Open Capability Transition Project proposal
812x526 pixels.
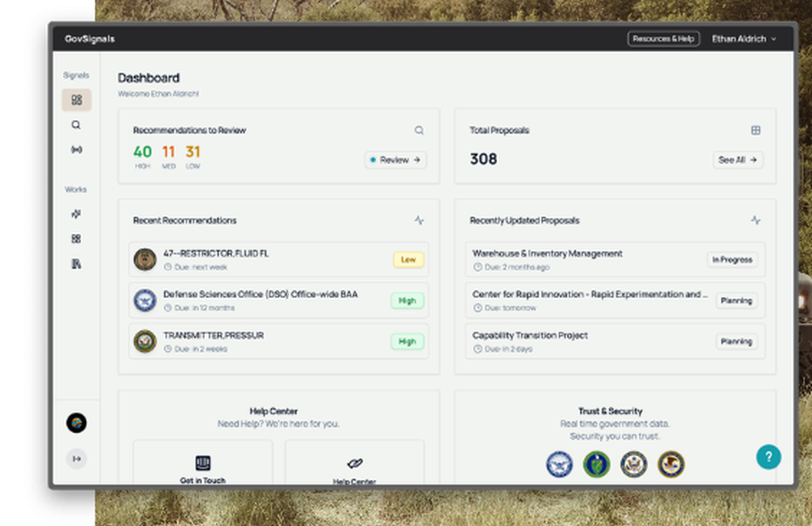pos(615,341)
